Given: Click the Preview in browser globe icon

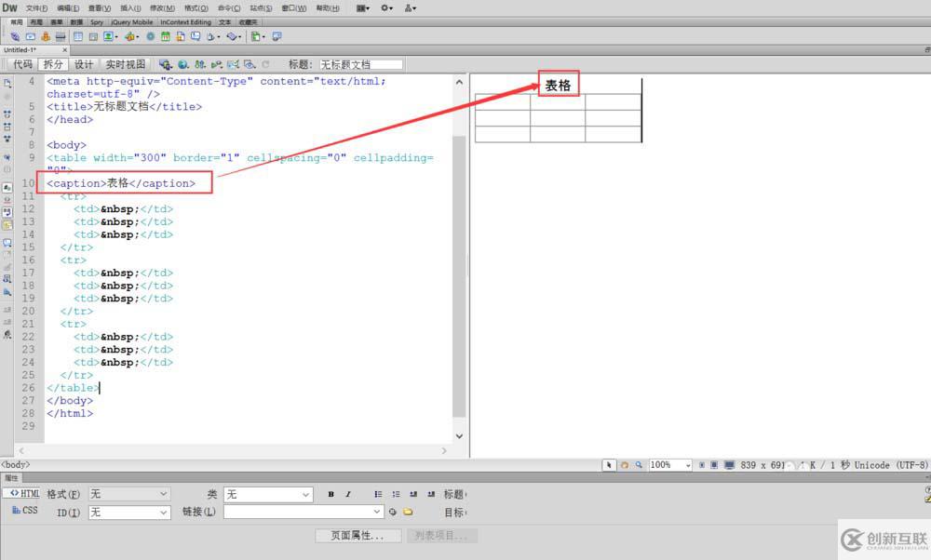Looking at the screenshot, I should click(182, 64).
